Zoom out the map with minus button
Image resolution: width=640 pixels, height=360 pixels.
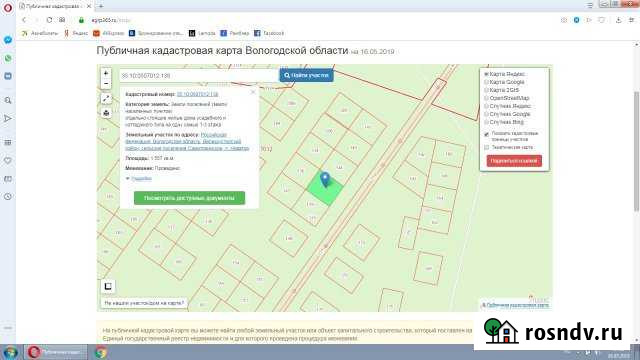[106, 84]
